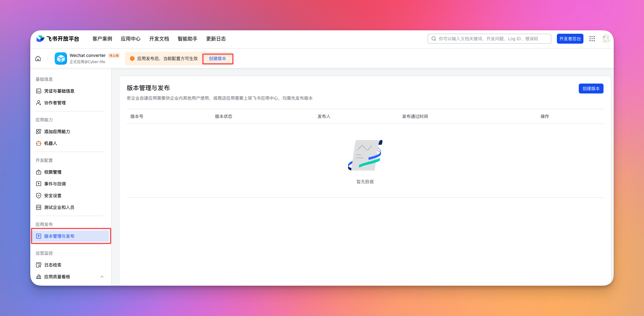Viewport: 644px width, 316px height.
Task: Focus the documentation search input field
Action: point(489,39)
